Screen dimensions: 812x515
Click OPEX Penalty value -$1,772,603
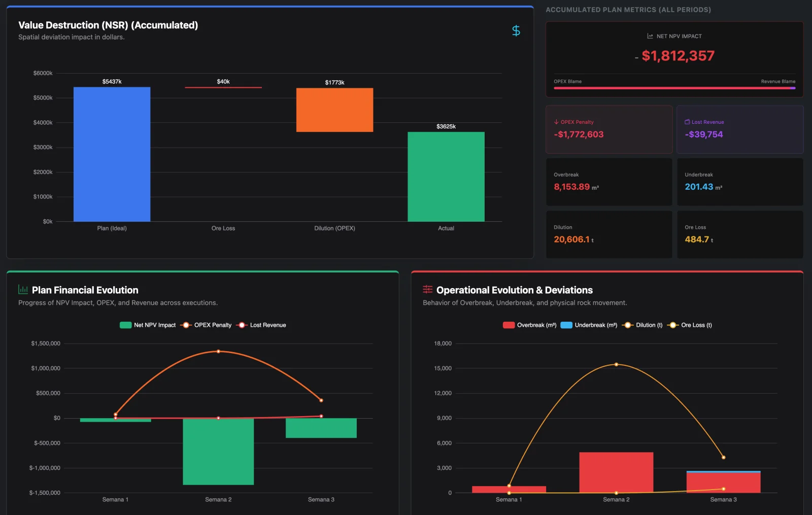coord(579,134)
